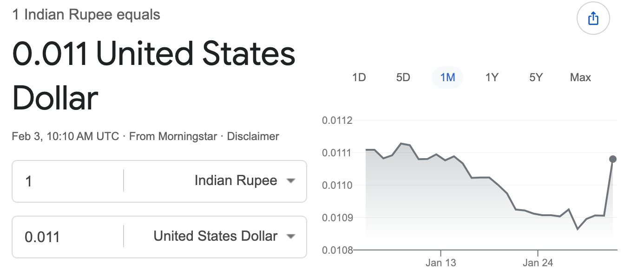Click the chart's endpoint dot marker
The height and width of the screenshot is (269, 644).
point(613,159)
